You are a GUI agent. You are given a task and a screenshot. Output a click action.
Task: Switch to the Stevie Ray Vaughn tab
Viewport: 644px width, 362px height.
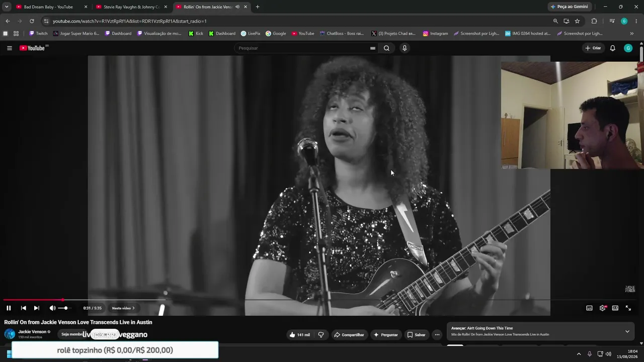coord(131,7)
